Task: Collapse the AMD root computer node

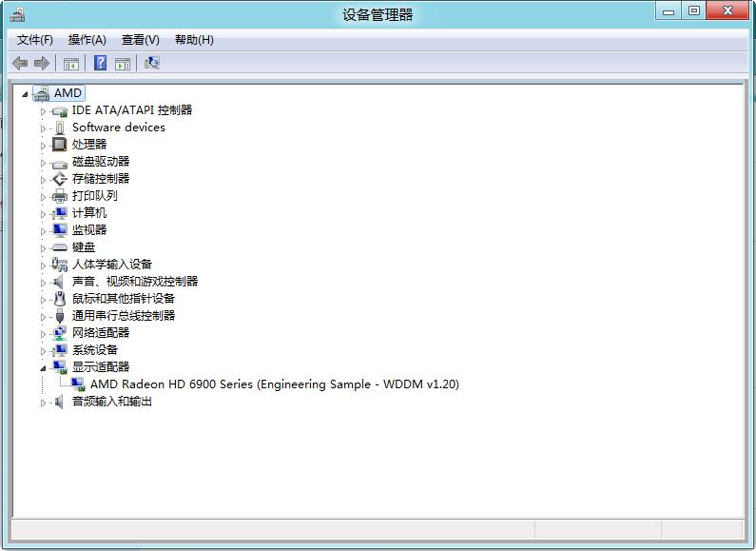Action: coord(25,94)
